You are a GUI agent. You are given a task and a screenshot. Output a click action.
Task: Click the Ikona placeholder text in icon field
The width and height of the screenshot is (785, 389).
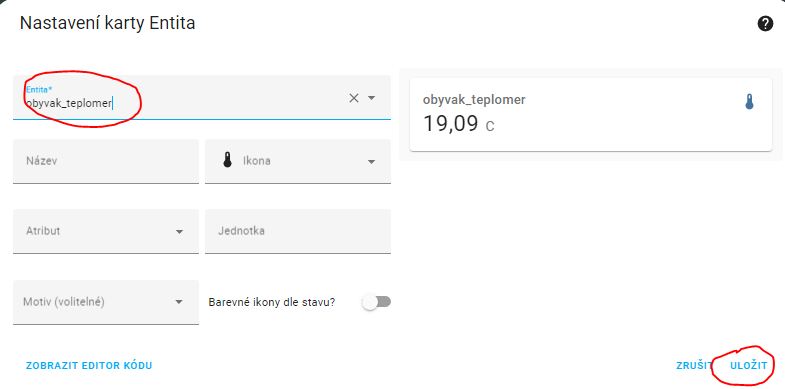tap(257, 161)
